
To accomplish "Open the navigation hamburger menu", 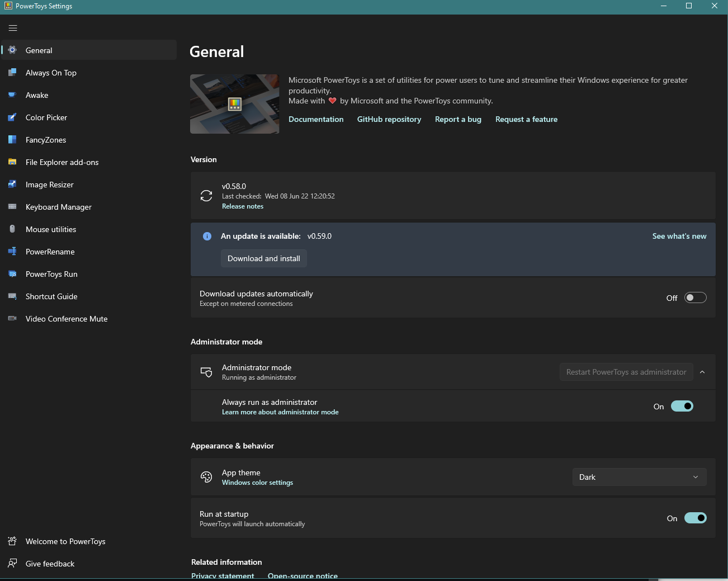I will click(x=13, y=27).
